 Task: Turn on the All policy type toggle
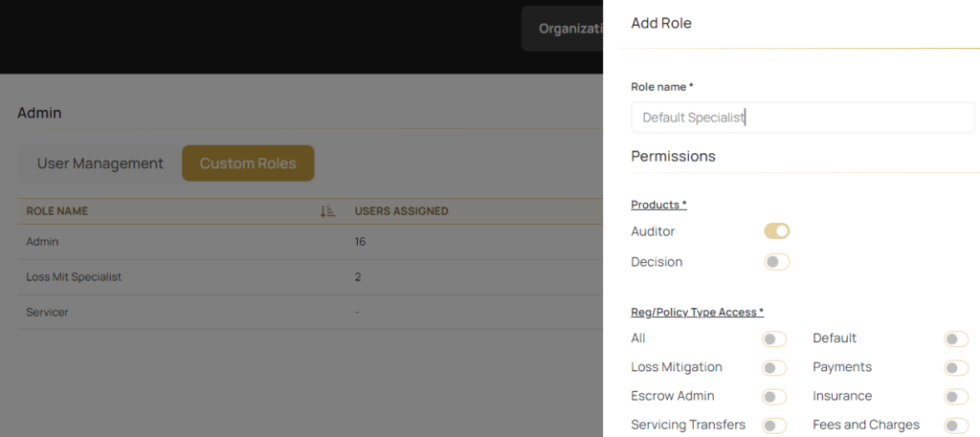tap(774, 339)
